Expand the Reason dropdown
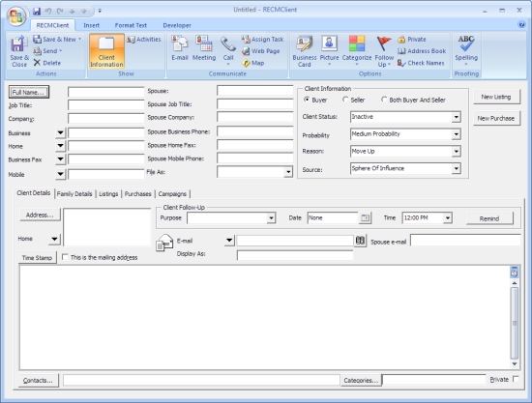The height and width of the screenshot is (403, 532). (456, 152)
